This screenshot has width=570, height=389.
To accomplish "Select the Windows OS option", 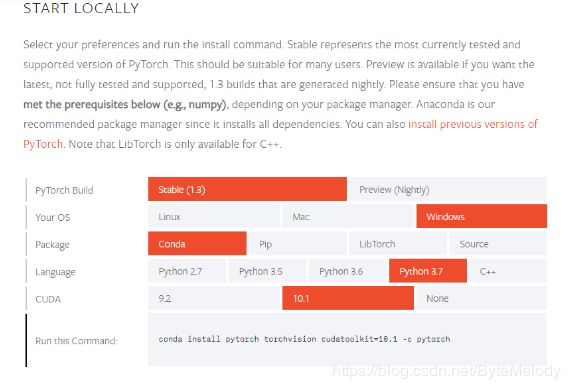I will (x=482, y=216).
